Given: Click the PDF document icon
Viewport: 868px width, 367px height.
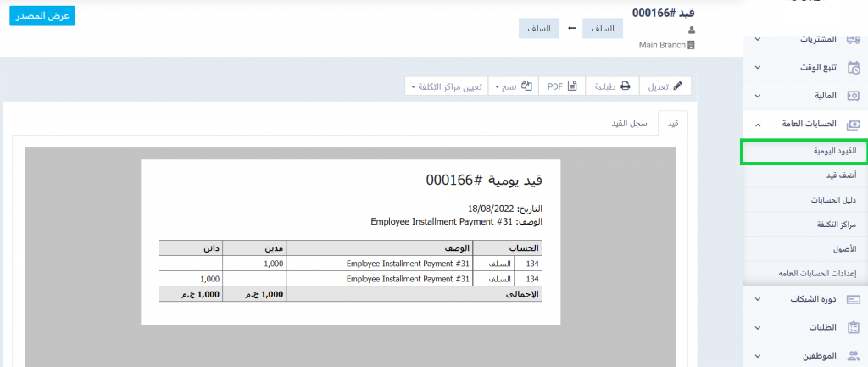Looking at the screenshot, I should click(572, 86).
